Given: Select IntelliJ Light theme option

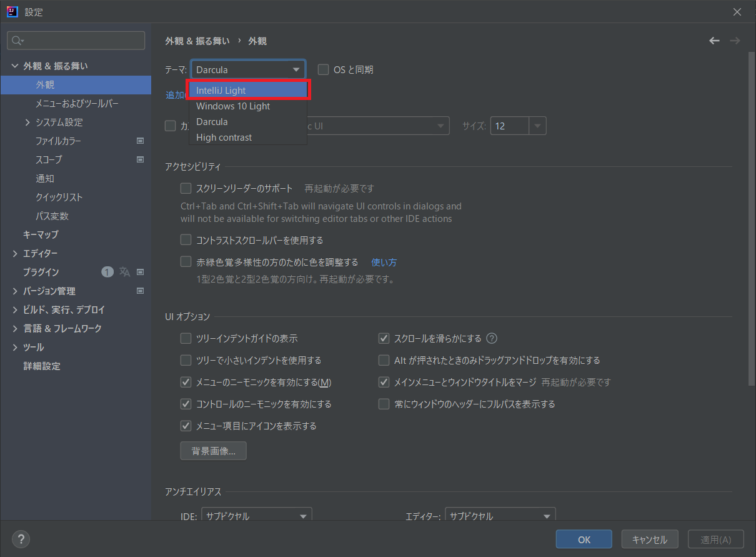Looking at the screenshot, I should coord(248,90).
